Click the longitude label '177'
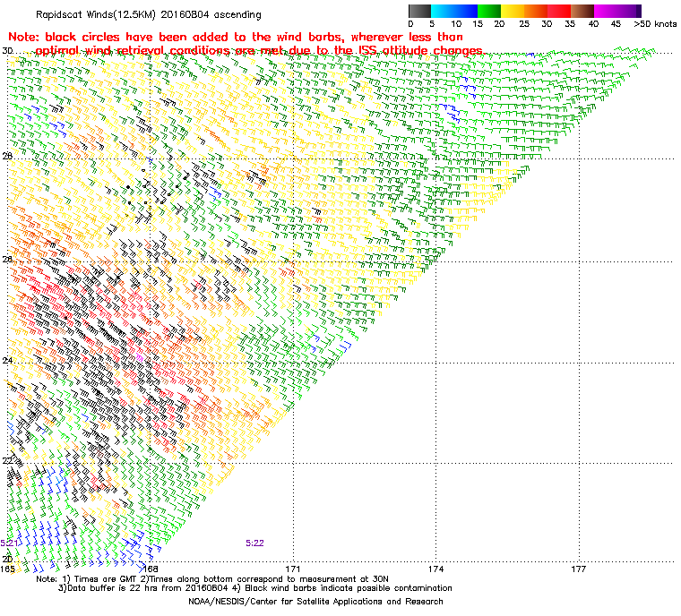This screenshot has height=616, width=681. tap(579, 569)
